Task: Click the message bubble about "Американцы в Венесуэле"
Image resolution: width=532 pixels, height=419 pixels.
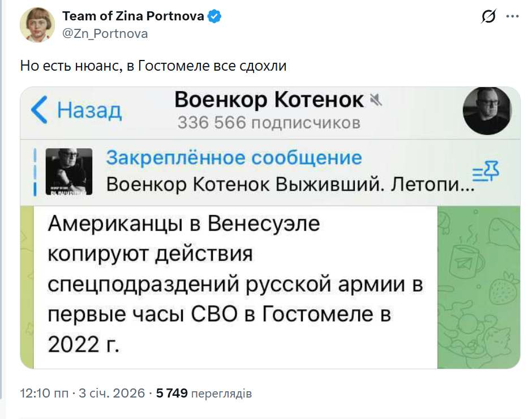Action: coord(235,284)
